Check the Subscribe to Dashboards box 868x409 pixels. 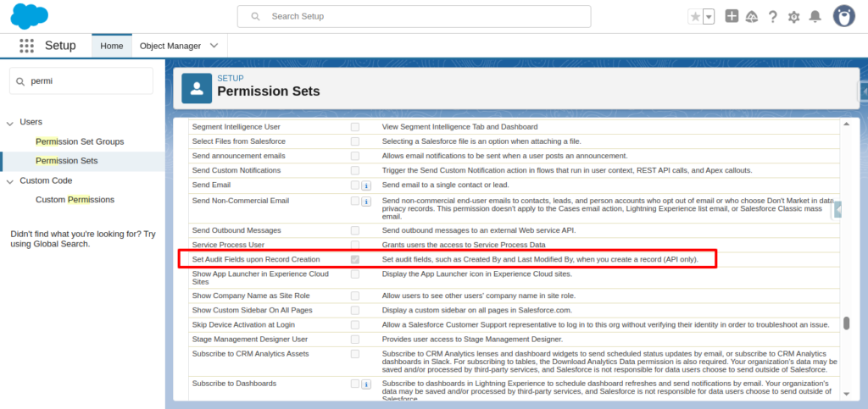coord(355,383)
